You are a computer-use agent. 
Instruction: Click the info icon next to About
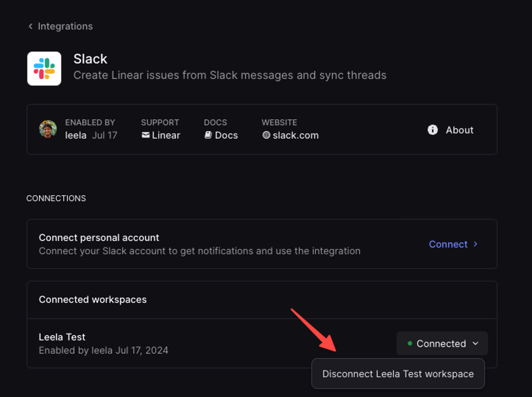[433, 130]
